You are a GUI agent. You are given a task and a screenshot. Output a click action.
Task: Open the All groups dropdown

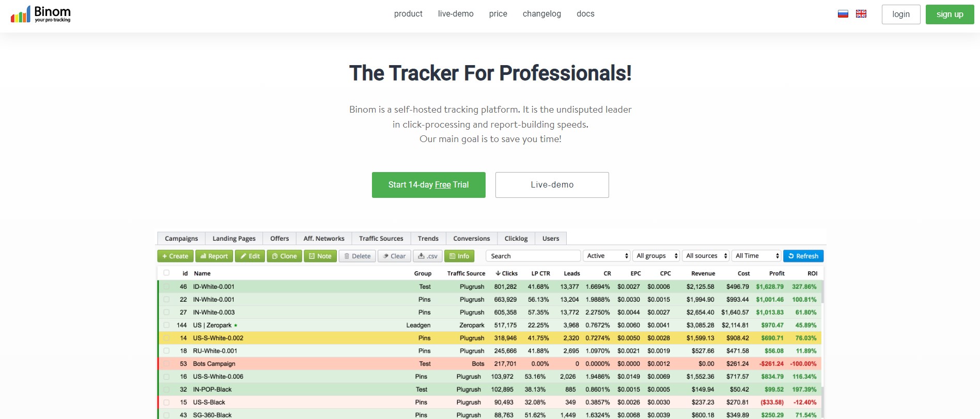656,256
